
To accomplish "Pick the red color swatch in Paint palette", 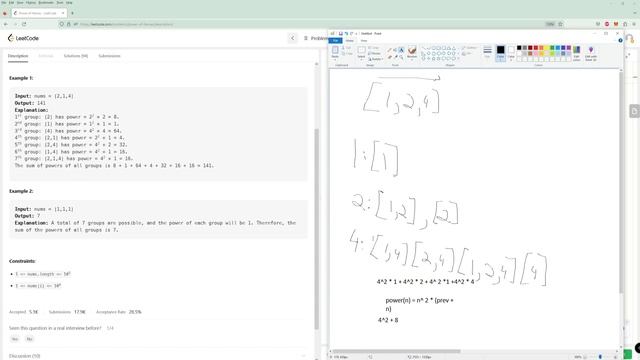I will pos(536,48).
